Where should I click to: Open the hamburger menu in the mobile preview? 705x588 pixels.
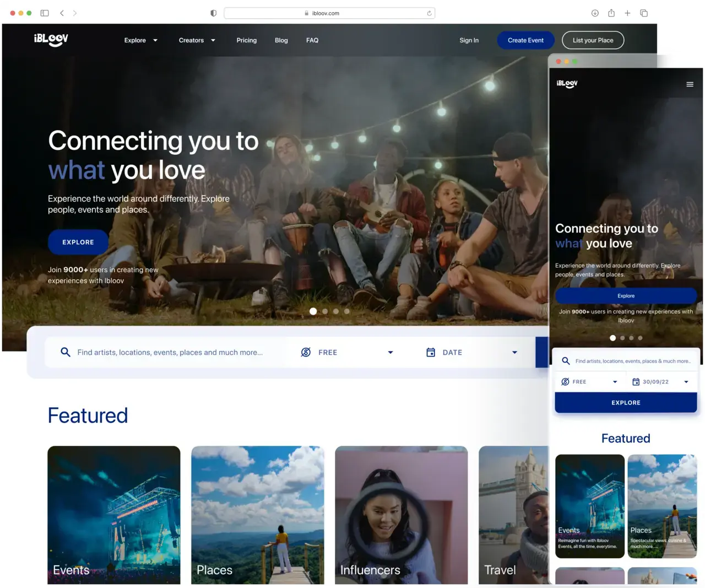690,84
